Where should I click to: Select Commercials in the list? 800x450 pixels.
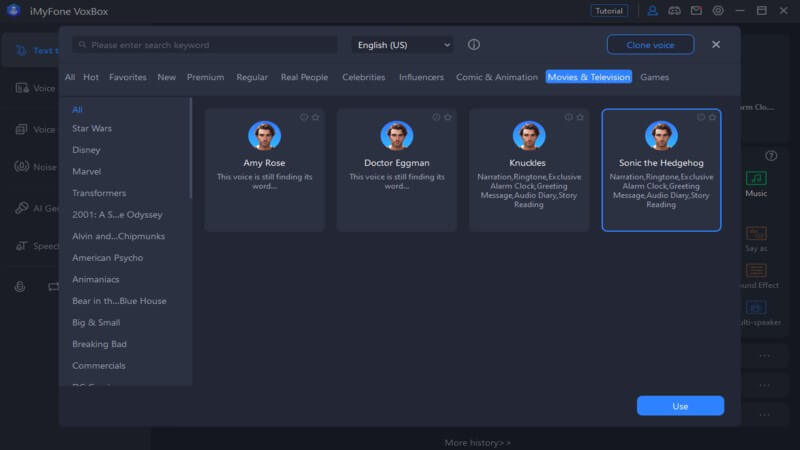(98, 366)
